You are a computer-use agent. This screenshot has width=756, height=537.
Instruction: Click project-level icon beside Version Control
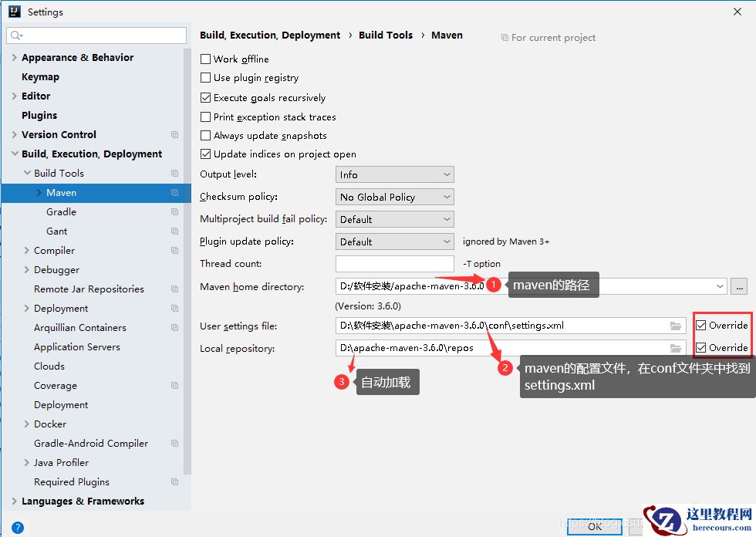[x=174, y=134]
